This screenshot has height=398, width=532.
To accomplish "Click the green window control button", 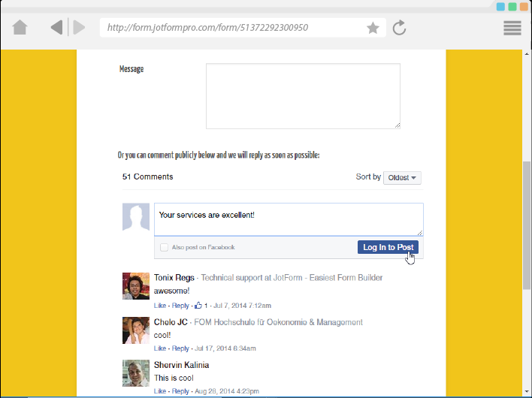I will 512,7.
